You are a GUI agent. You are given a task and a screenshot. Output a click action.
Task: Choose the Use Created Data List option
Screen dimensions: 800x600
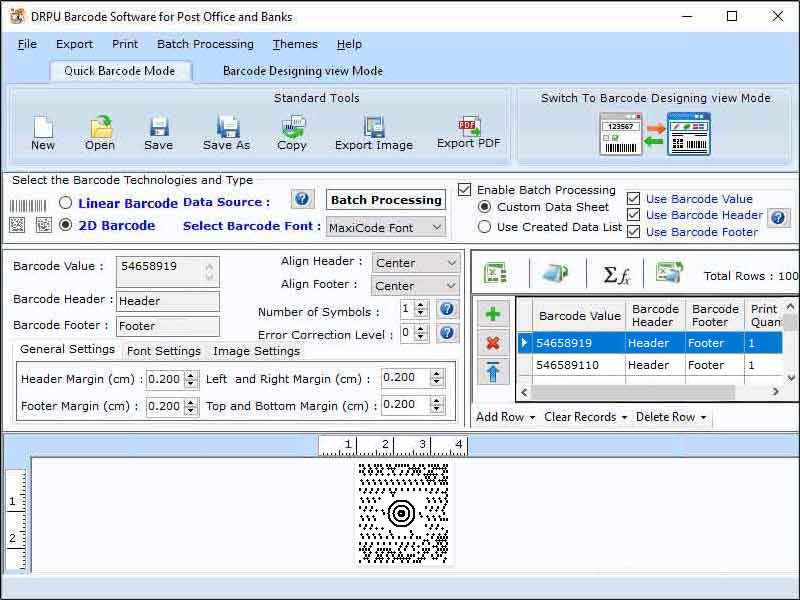coord(487,227)
